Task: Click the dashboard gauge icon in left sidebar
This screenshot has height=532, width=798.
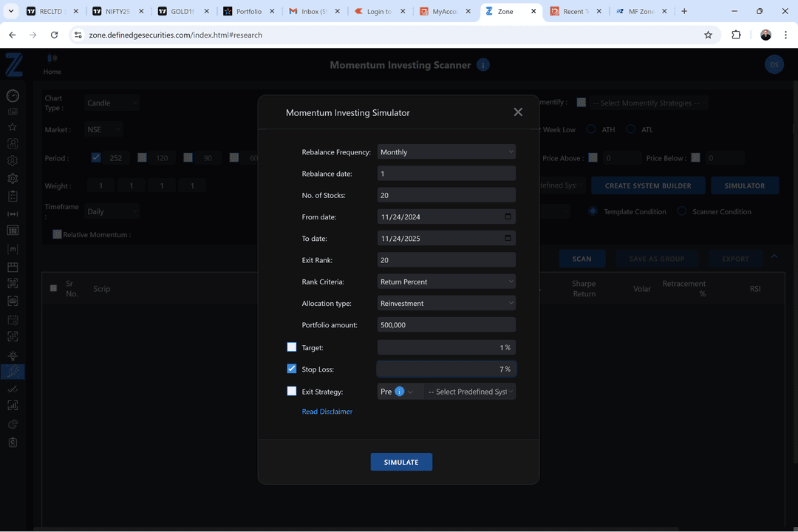Action: click(x=13, y=96)
